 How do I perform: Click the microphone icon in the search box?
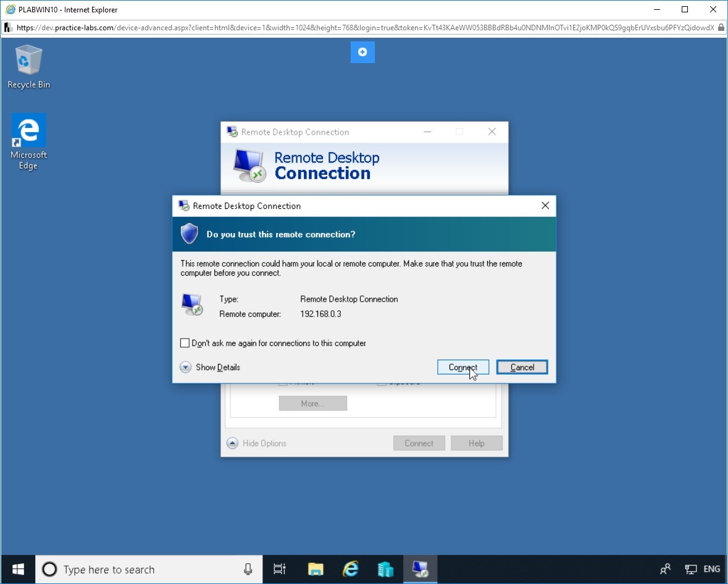click(x=248, y=569)
